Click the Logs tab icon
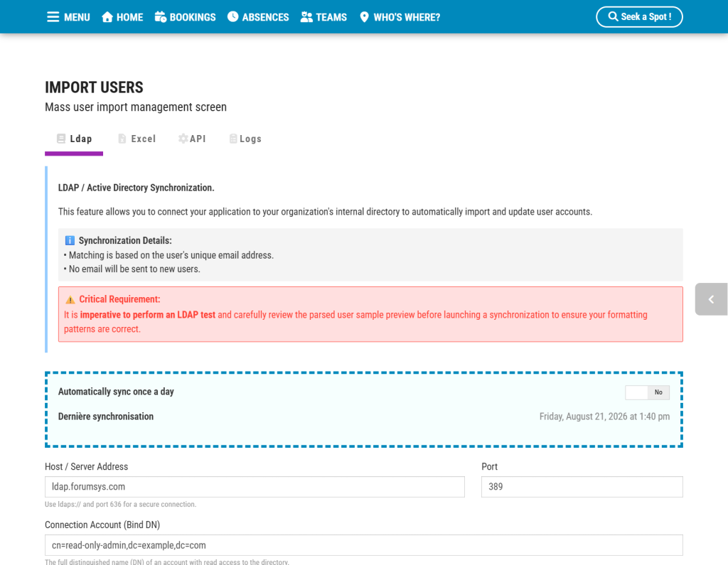 (x=233, y=139)
